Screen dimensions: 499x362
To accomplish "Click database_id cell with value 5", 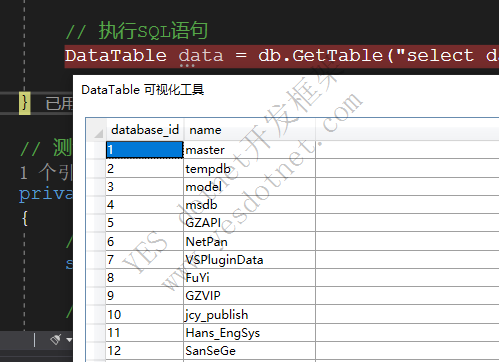I will pyautogui.click(x=145, y=223).
